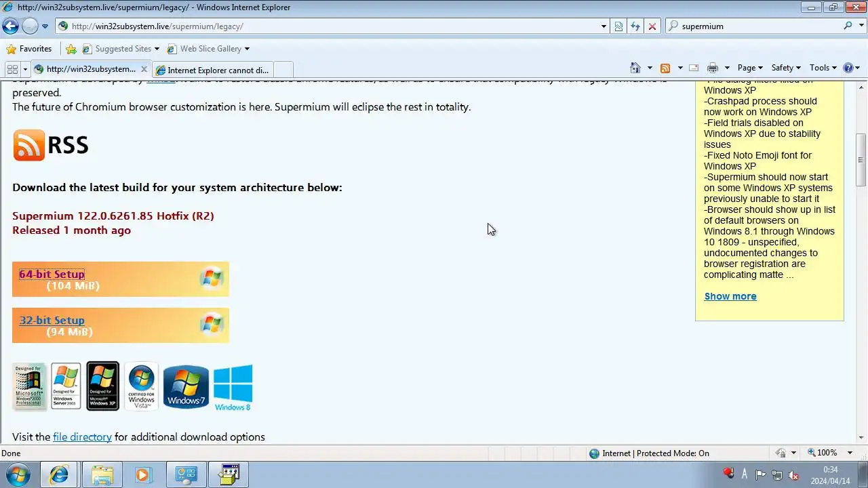Launch Windows Media Player taskbar icon
The height and width of the screenshot is (488, 868).
(x=142, y=475)
